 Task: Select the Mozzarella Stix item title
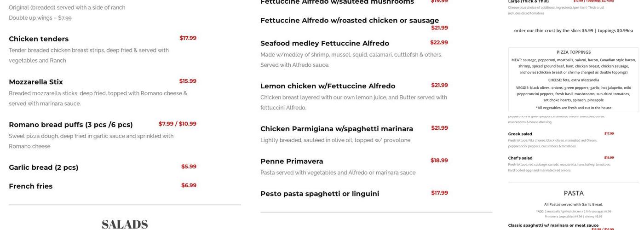36,82
